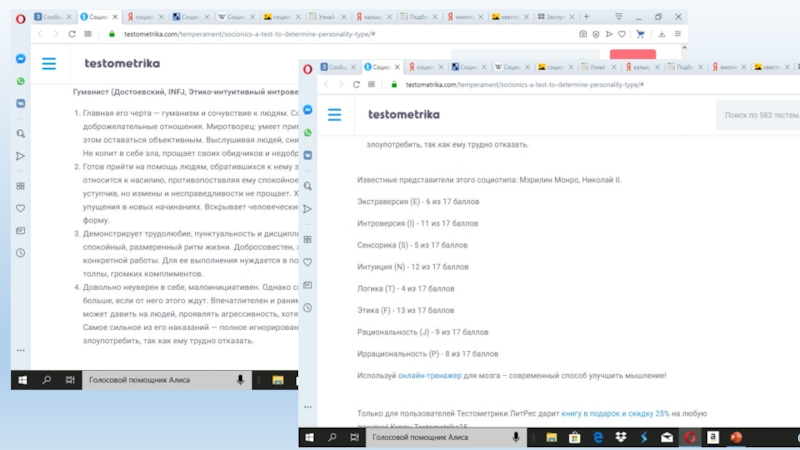The width and height of the screenshot is (800, 450).
Task: Click the snapshot camera icon in back window
Action: point(583,34)
